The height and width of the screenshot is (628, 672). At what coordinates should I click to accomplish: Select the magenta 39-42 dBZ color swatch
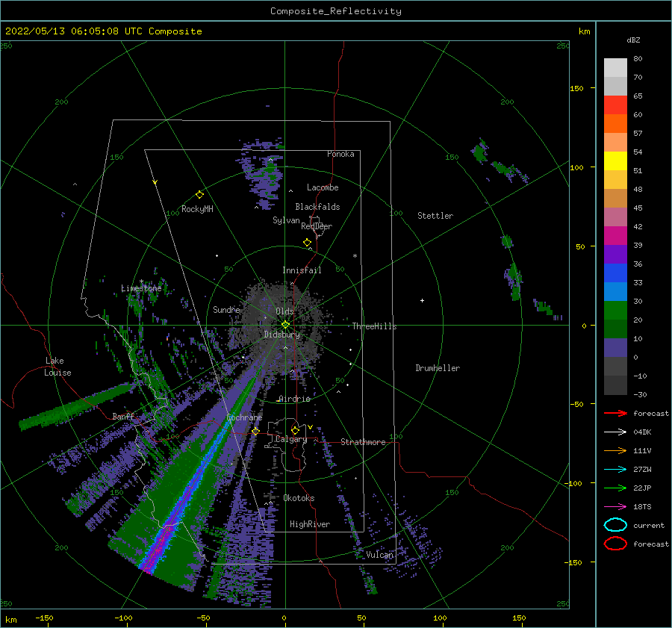pyautogui.click(x=615, y=235)
